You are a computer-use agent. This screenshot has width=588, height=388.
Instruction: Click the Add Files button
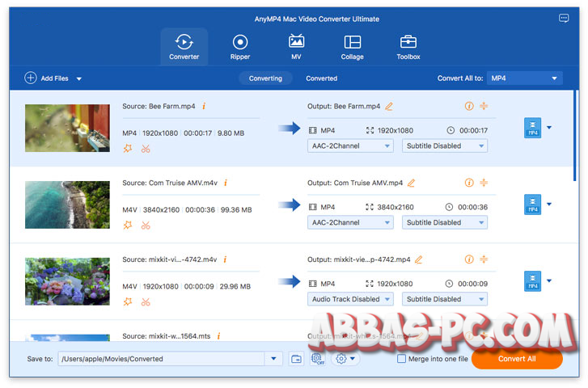point(48,78)
